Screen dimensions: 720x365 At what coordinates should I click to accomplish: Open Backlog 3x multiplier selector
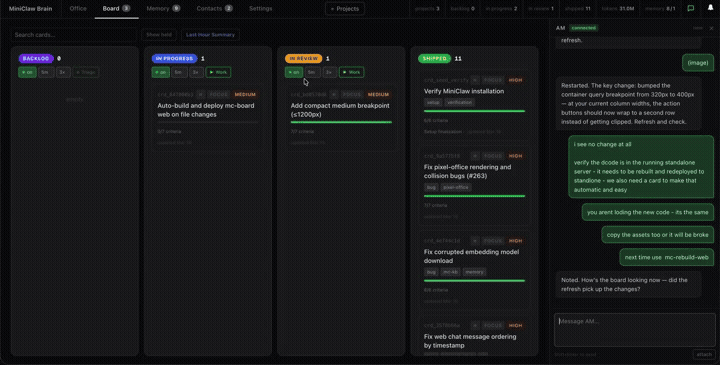click(x=63, y=72)
